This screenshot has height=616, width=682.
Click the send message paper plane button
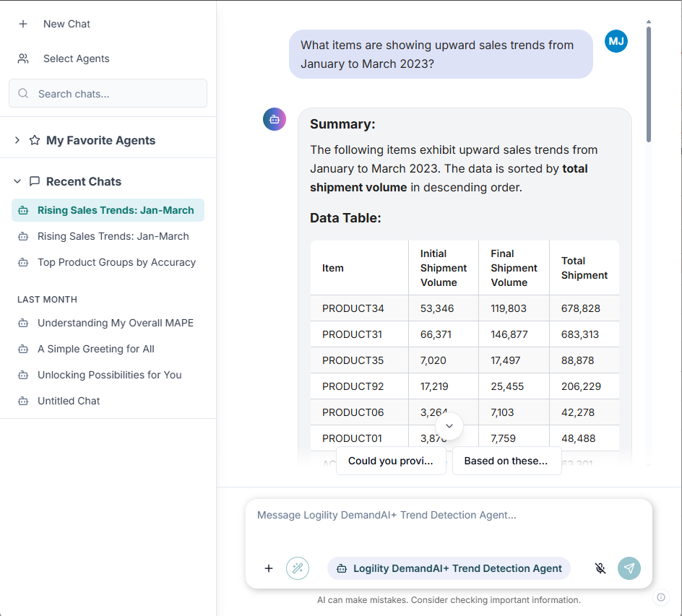click(629, 568)
